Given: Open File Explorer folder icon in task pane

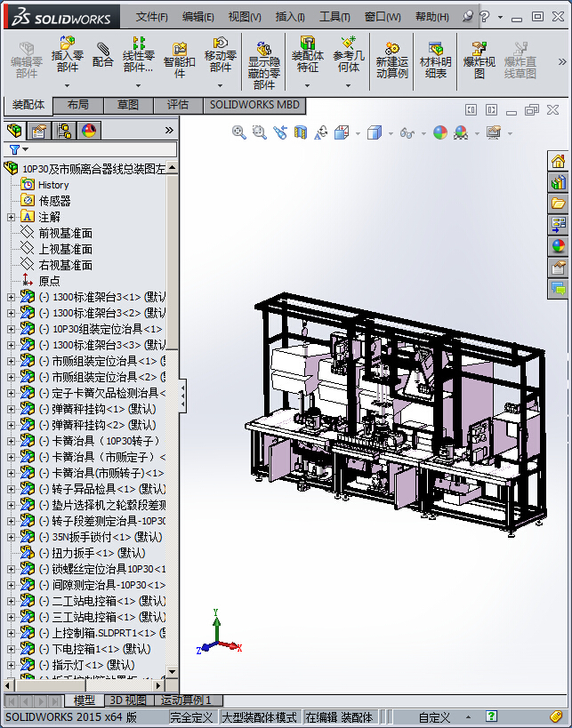Looking at the screenshot, I should (x=558, y=204).
